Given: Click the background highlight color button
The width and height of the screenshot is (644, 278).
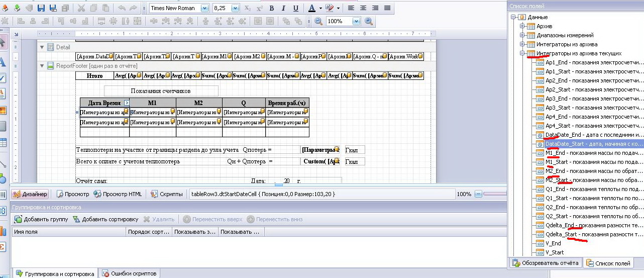Looking at the screenshot, I should [330, 8].
